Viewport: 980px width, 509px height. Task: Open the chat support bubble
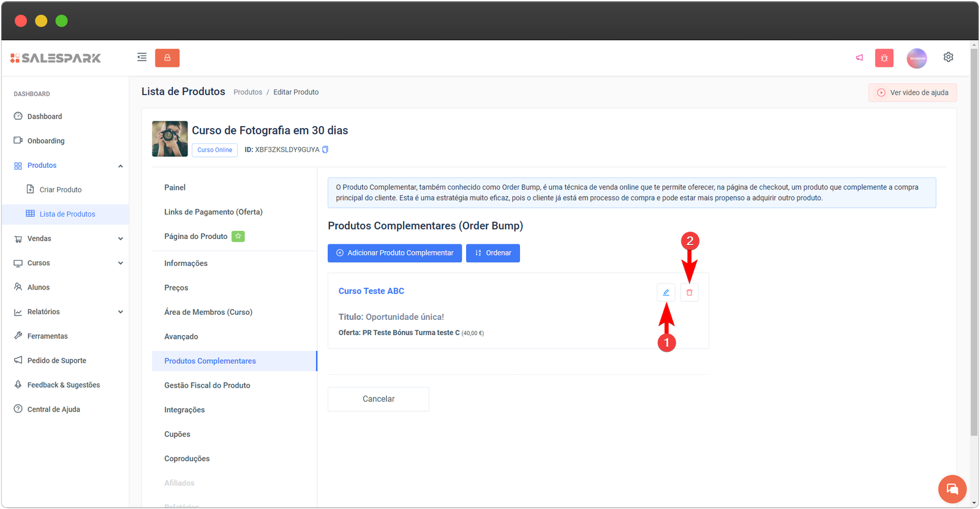[952, 489]
